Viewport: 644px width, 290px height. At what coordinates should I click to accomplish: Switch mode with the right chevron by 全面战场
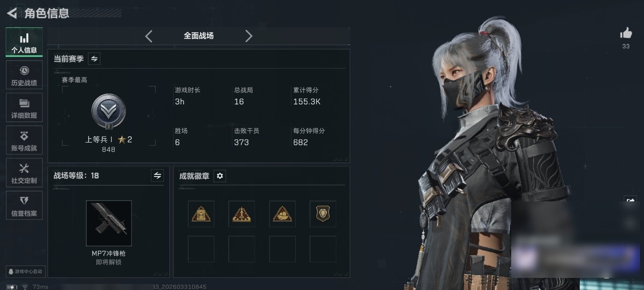click(x=249, y=36)
